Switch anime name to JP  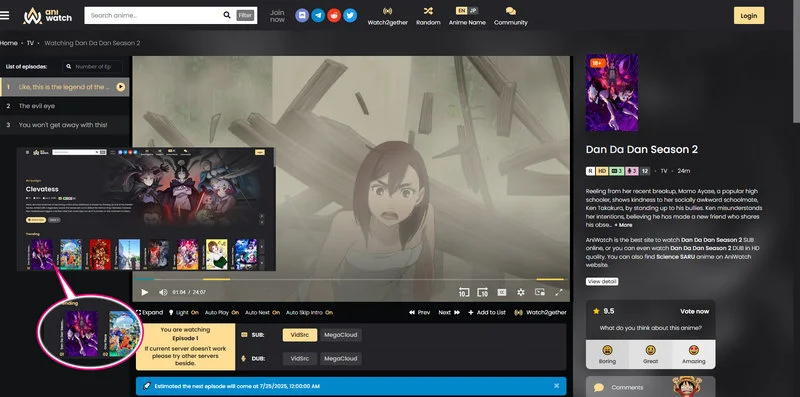[x=472, y=11]
